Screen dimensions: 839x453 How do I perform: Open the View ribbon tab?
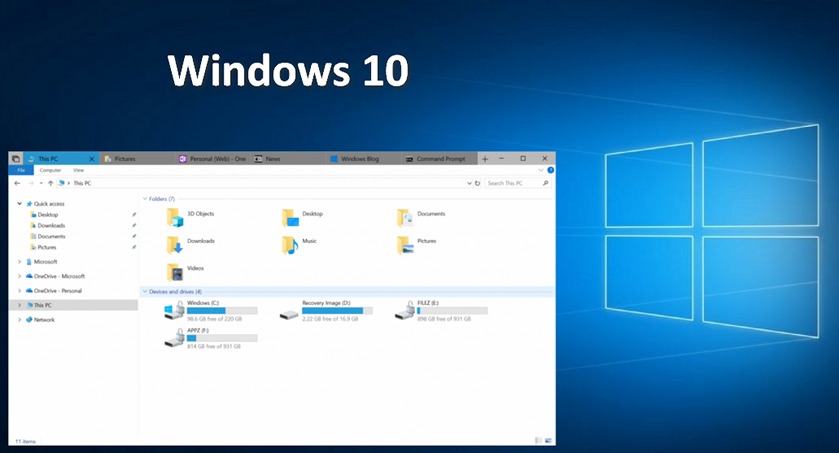pos(79,170)
